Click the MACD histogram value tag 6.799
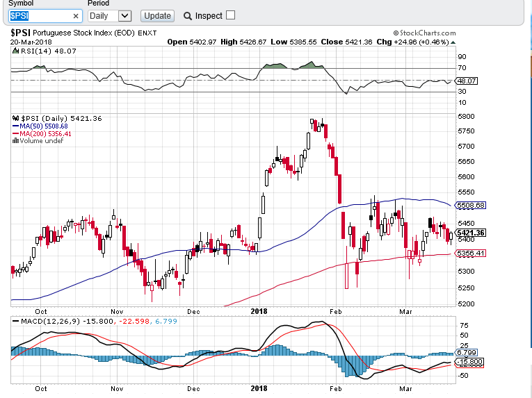This screenshot has width=532, height=398. point(466,353)
